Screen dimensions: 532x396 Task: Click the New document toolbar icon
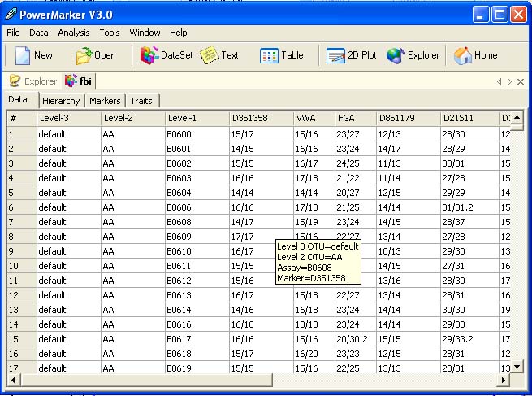23,55
